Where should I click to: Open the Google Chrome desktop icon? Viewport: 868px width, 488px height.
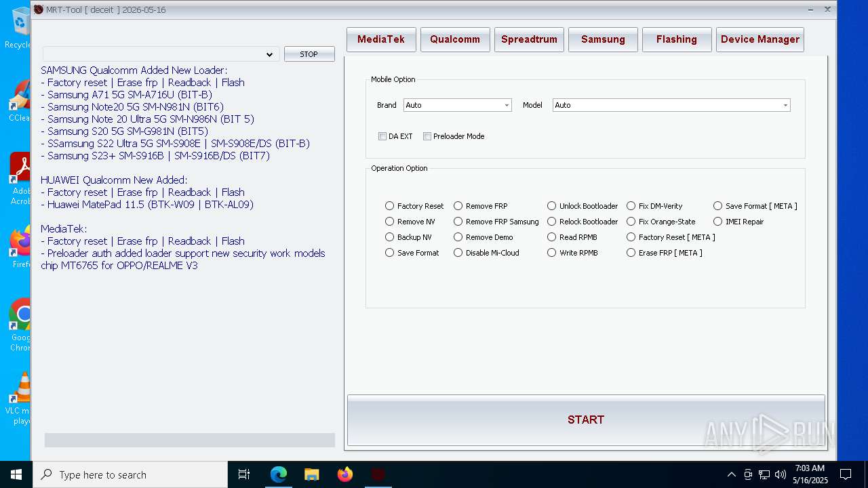[20, 324]
